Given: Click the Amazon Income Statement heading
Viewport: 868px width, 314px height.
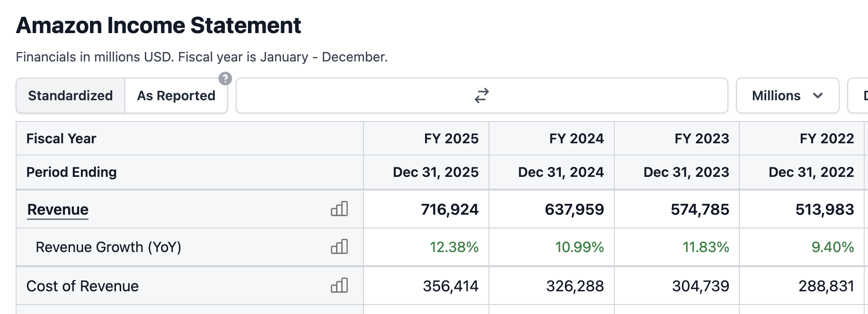Looking at the screenshot, I should point(159,26).
